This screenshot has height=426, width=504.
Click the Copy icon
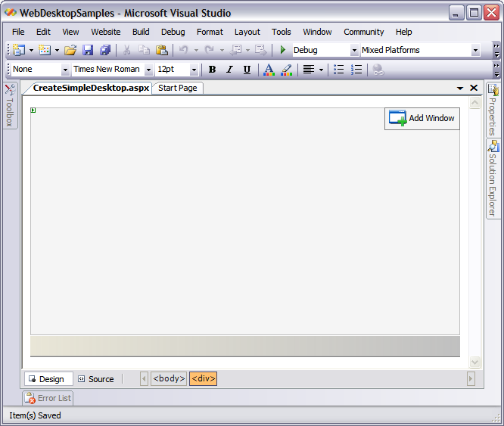144,50
